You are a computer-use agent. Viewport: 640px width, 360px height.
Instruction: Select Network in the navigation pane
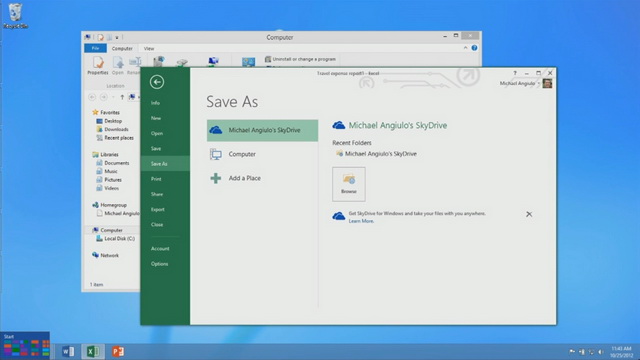tap(105, 256)
